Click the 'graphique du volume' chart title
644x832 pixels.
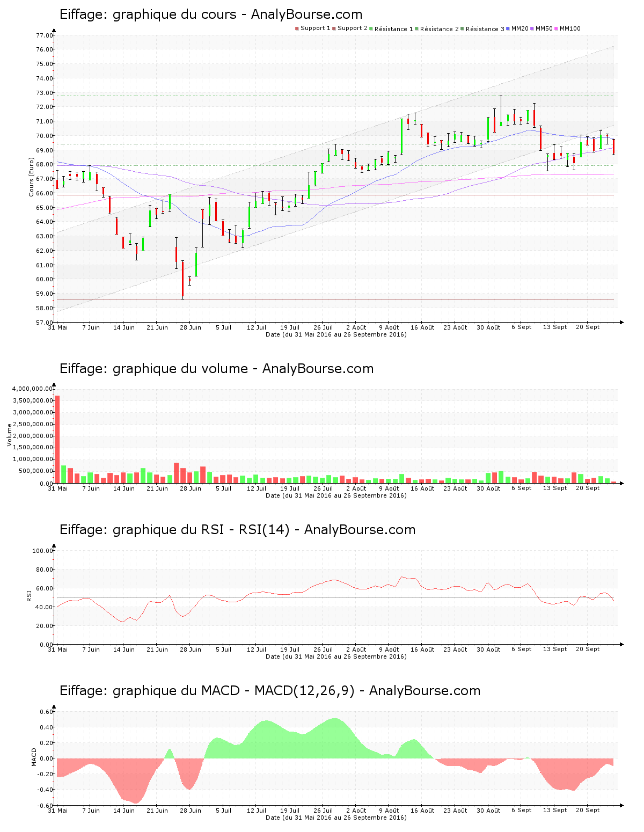(216, 369)
